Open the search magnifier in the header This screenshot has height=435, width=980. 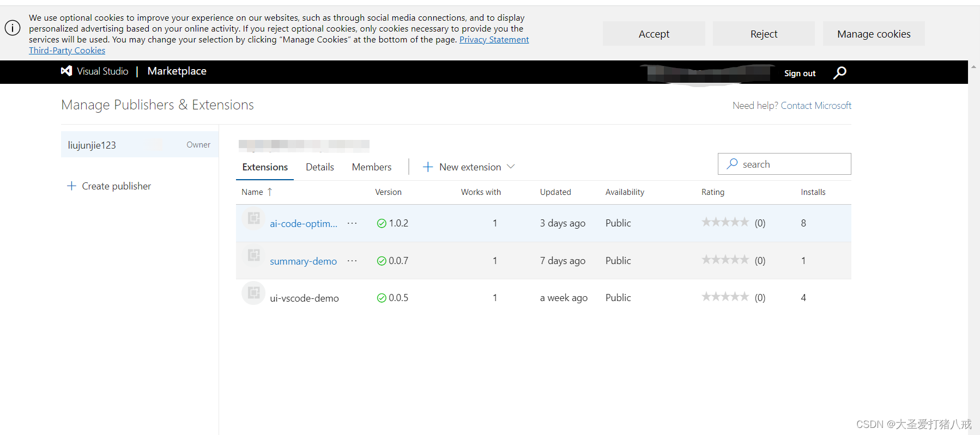[x=840, y=72]
